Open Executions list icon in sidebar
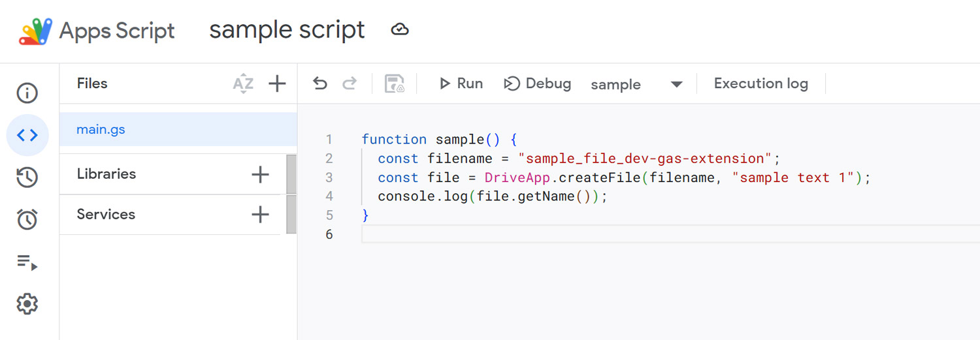Viewport: 980px width, 340px height. tap(27, 263)
